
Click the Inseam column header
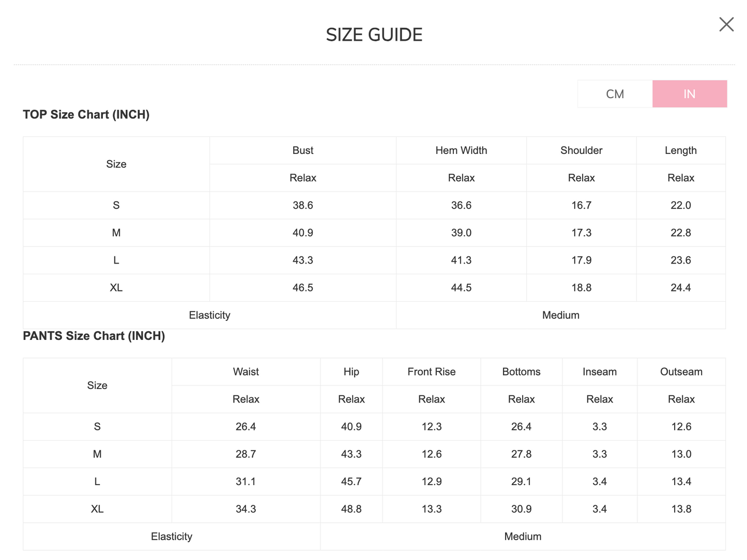(600, 372)
